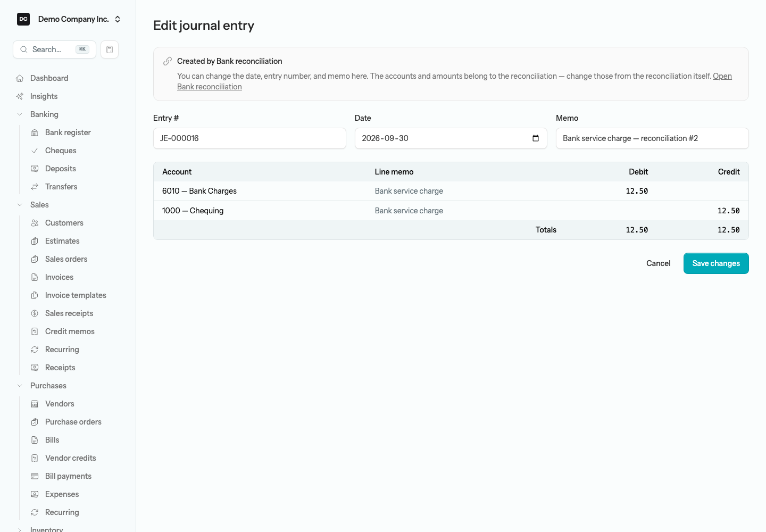The width and height of the screenshot is (766, 532).
Task: Collapse the Sales section chevron
Action: pyautogui.click(x=20, y=205)
